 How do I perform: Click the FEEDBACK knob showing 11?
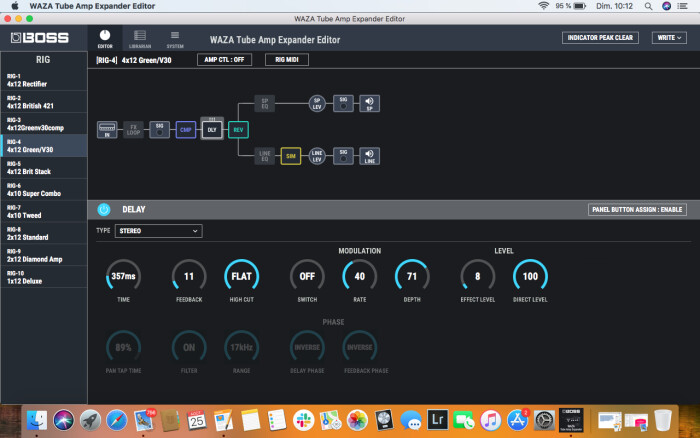(x=189, y=276)
